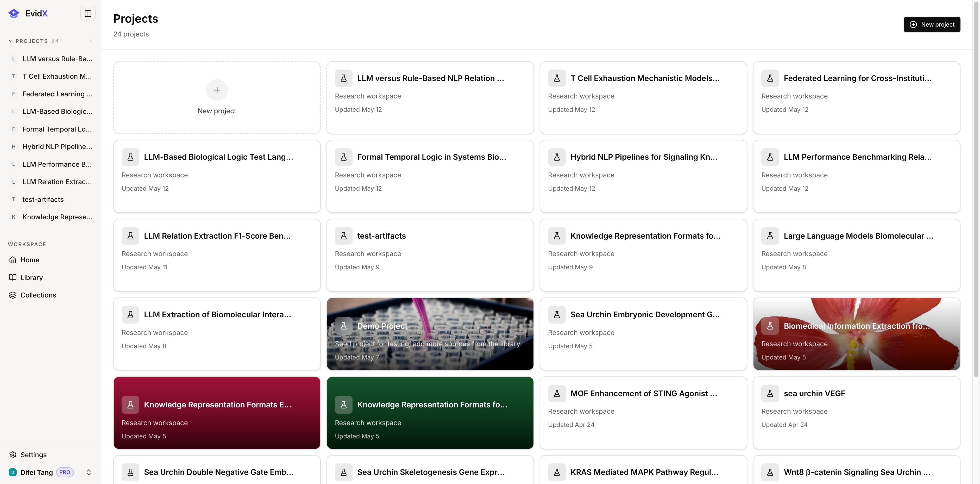This screenshot has height=484, width=980.
Task: Click flask icon on Federated Learning card
Action: pos(770,78)
